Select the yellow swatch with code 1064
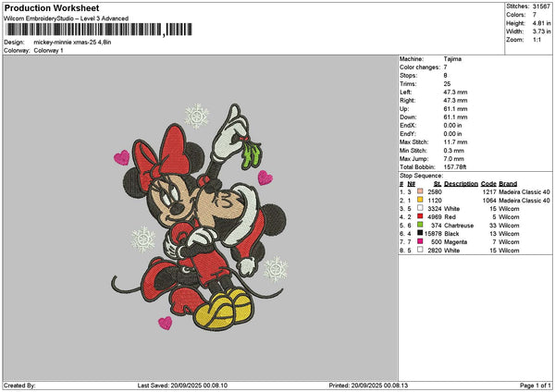Screen dimensions: 555x392 pos(420,200)
